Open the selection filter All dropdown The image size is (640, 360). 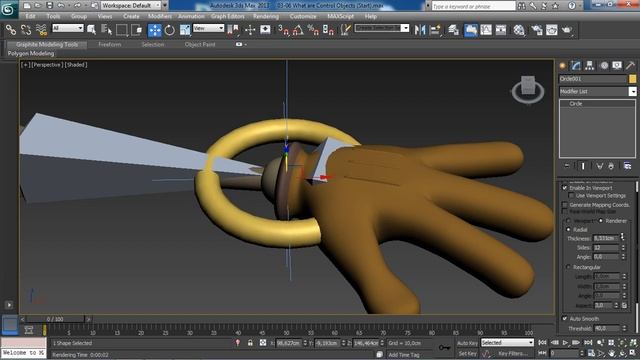coord(68,28)
